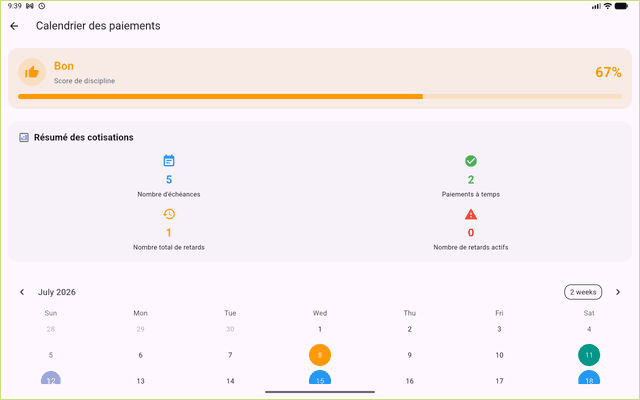Select July 14 in the calendar
The width and height of the screenshot is (640, 400).
tap(230, 381)
